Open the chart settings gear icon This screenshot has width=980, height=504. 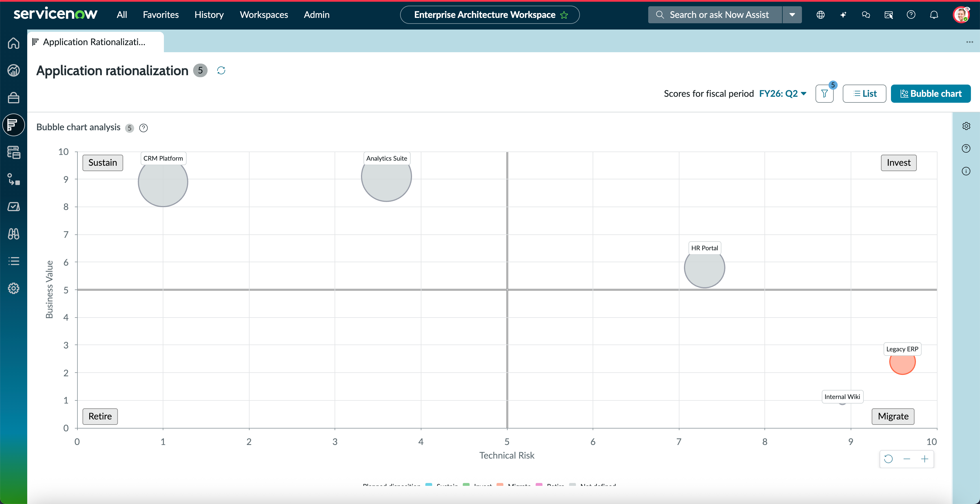coord(966,126)
